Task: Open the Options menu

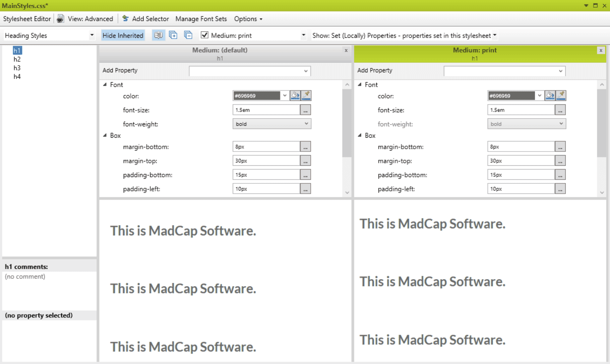Action: 248,19
